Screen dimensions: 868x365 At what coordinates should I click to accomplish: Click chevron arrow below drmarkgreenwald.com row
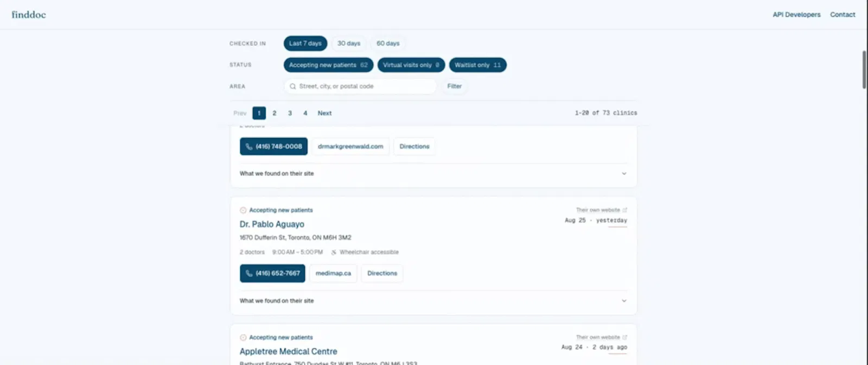pos(624,174)
